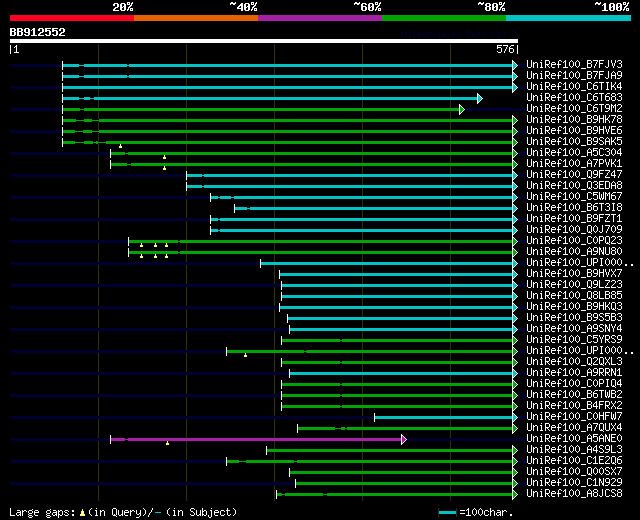Select the UniRef100_B4FRX2 label

point(574,406)
